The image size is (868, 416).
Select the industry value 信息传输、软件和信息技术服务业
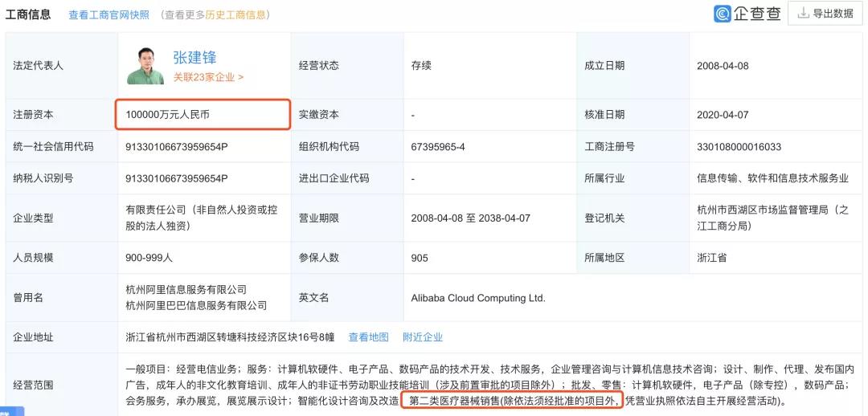pyautogui.click(x=773, y=178)
